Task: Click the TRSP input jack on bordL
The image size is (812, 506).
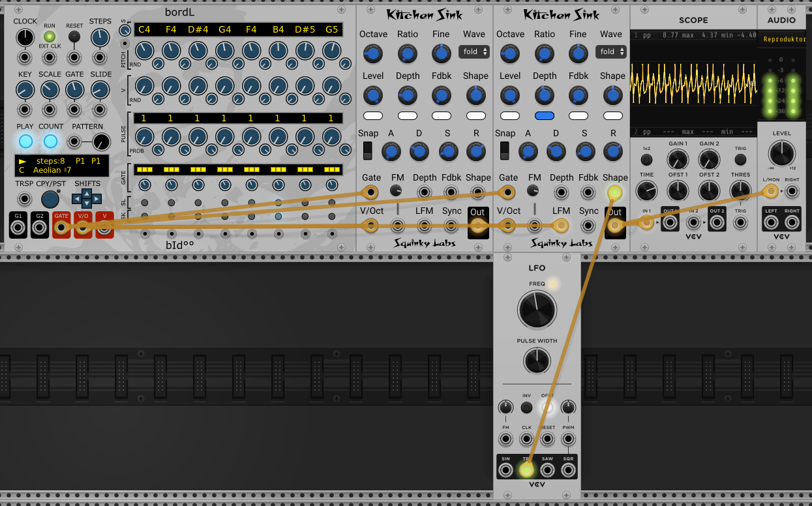Action: pyautogui.click(x=25, y=199)
